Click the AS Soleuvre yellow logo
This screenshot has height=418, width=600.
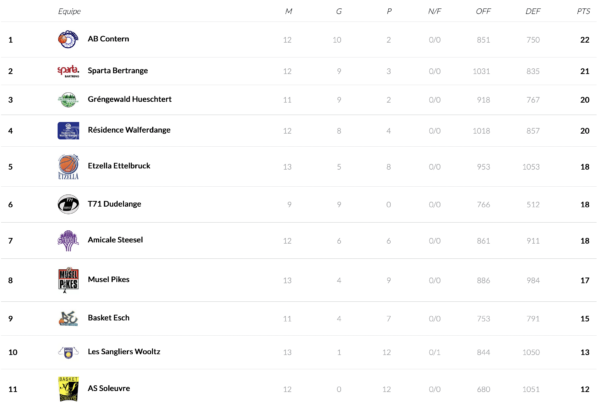coord(67,388)
